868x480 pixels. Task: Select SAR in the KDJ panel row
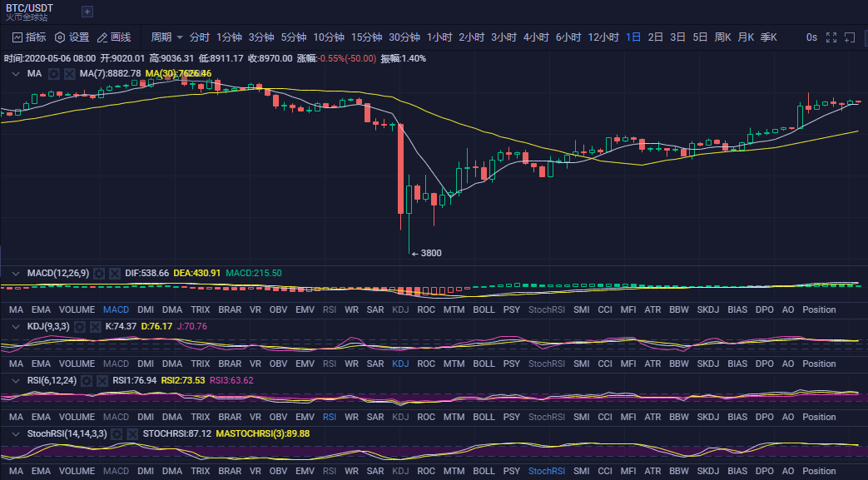point(375,364)
